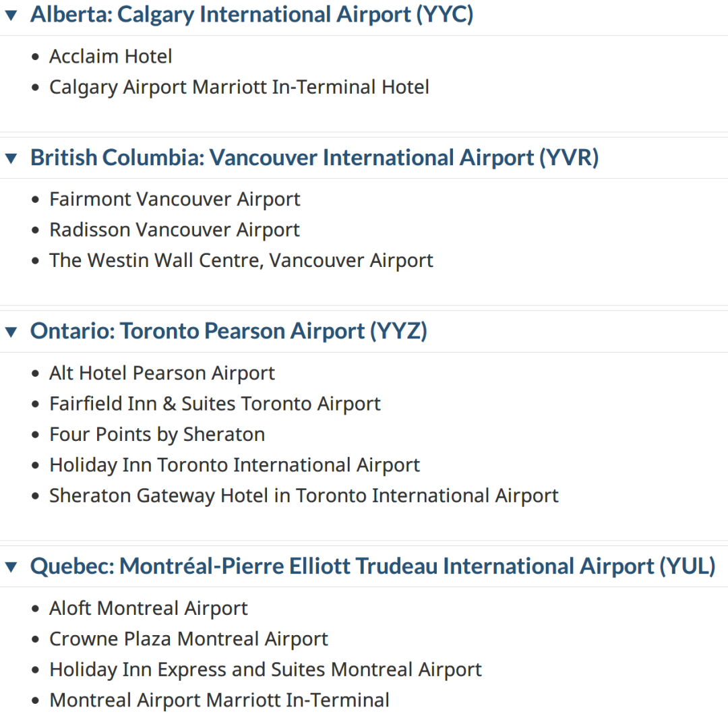This screenshot has width=728, height=716.
Task: Click the Alberta: Calgary International Airport (YYC) heading
Action: point(251,14)
